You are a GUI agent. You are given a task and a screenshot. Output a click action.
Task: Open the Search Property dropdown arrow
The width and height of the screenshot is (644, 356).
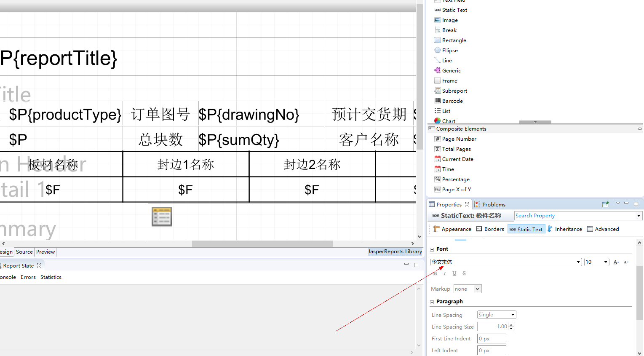pyautogui.click(x=639, y=216)
